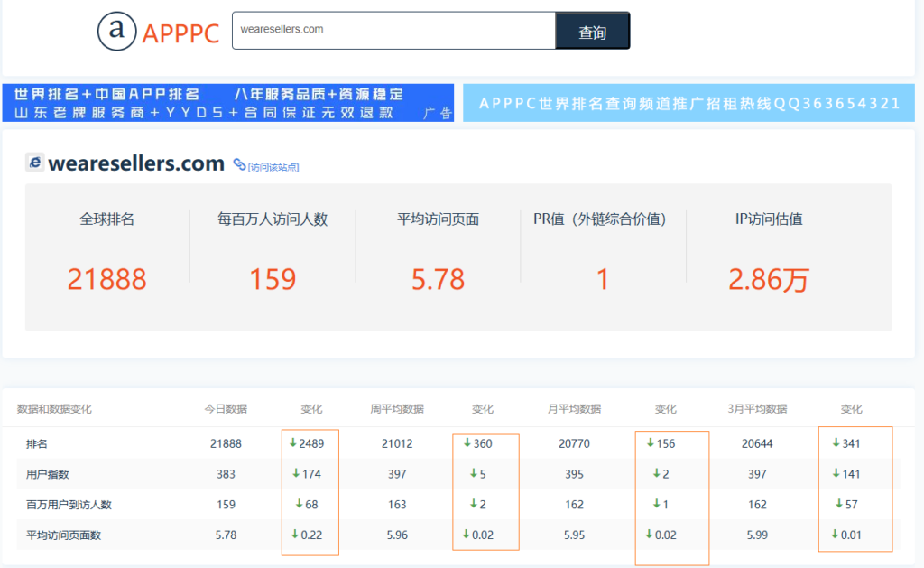Image resolution: width=924 pixels, height=568 pixels.
Task: Click the green down arrow beside 2489
Action: coord(292,443)
